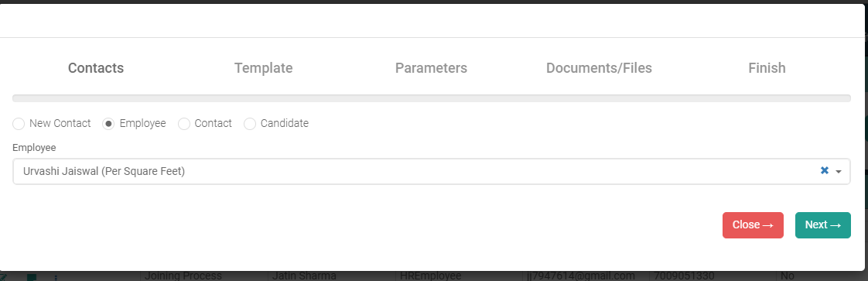
Task: Click the wizard progress bar
Action: 431,98
